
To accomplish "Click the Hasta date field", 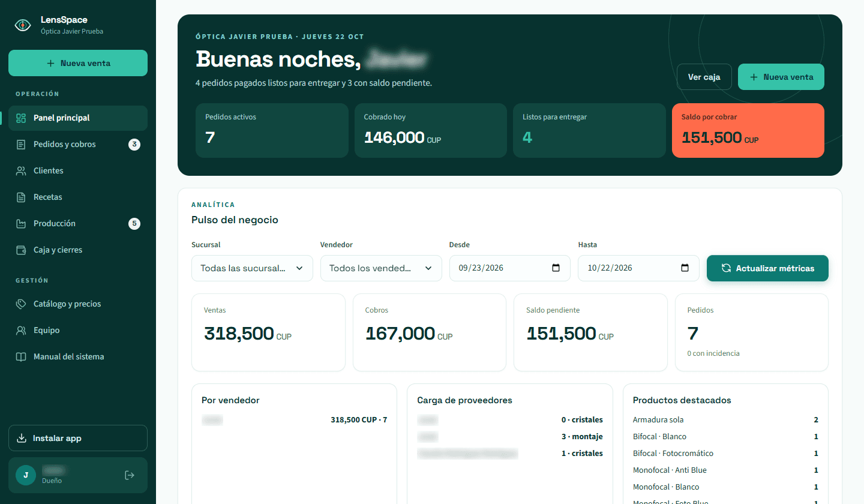I will 638,268.
